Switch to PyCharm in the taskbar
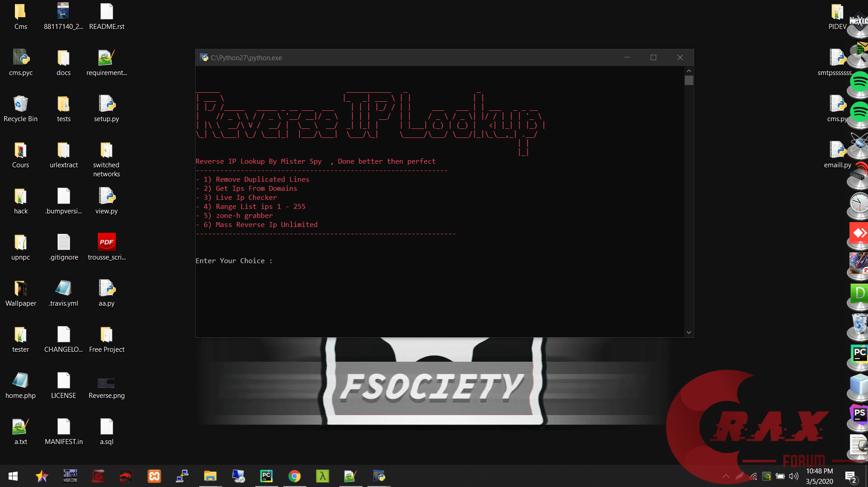Viewport: 868px width, 487px height. click(x=266, y=476)
